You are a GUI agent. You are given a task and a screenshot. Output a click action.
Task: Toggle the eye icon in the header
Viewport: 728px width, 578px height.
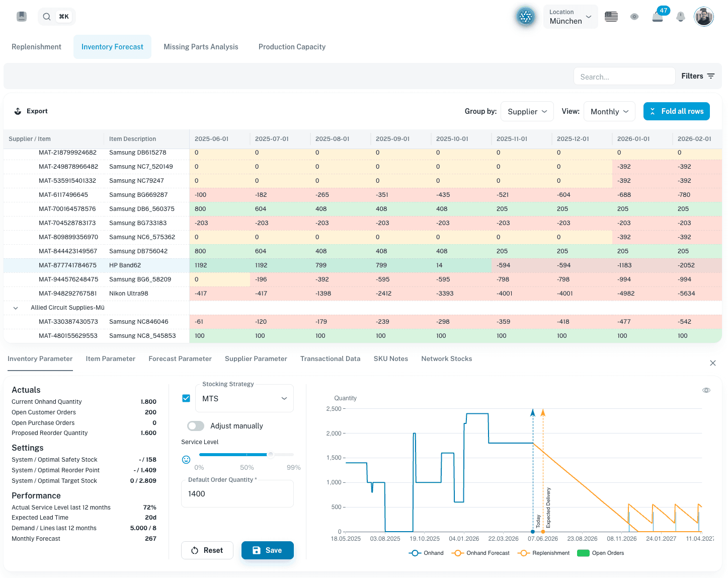pyautogui.click(x=634, y=17)
